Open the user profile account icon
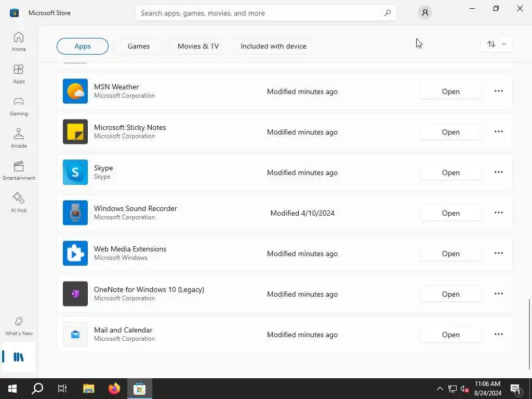The image size is (532, 399). tap(425, 13)
